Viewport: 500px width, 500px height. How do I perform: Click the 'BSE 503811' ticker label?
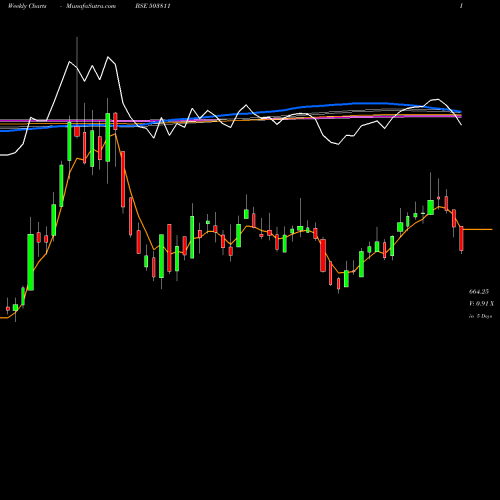153,6
